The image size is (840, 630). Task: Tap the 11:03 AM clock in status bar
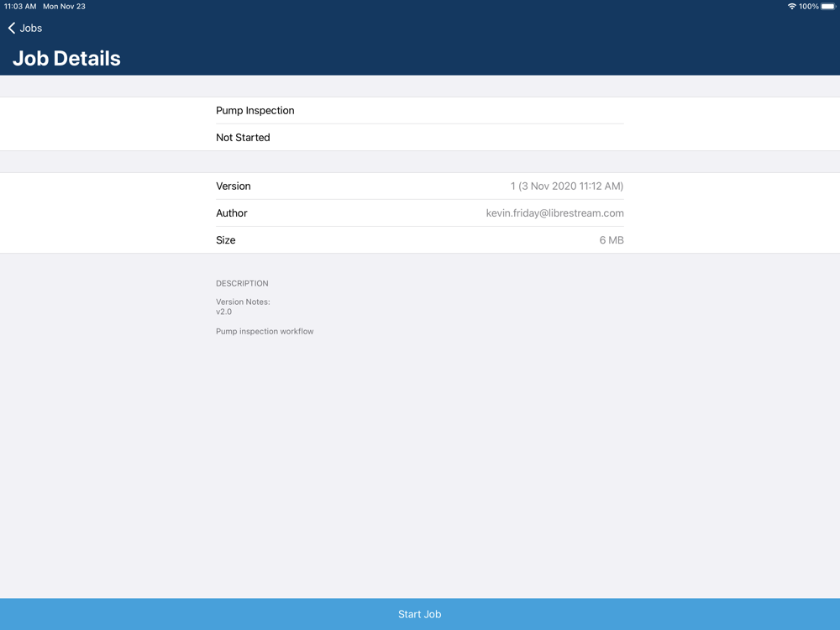click(20, 7)
